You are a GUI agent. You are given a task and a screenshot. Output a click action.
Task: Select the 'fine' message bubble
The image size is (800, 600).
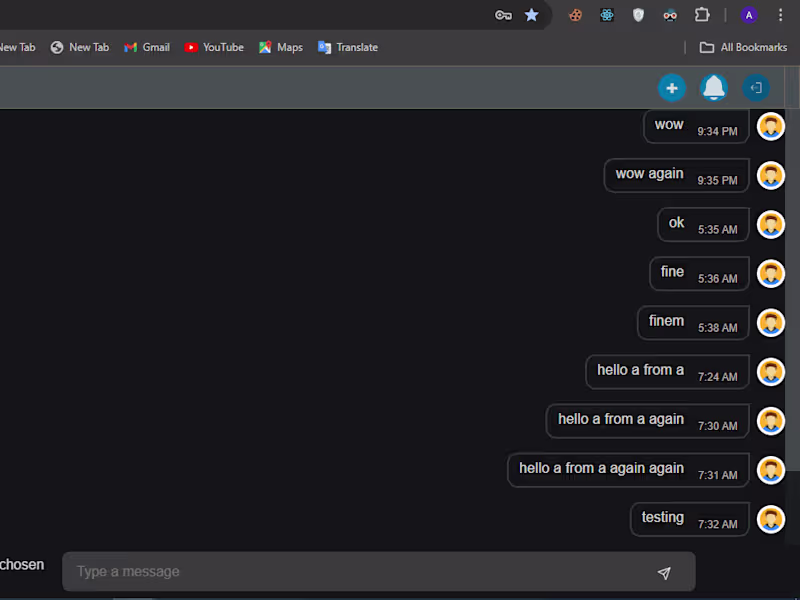(699, 273)
